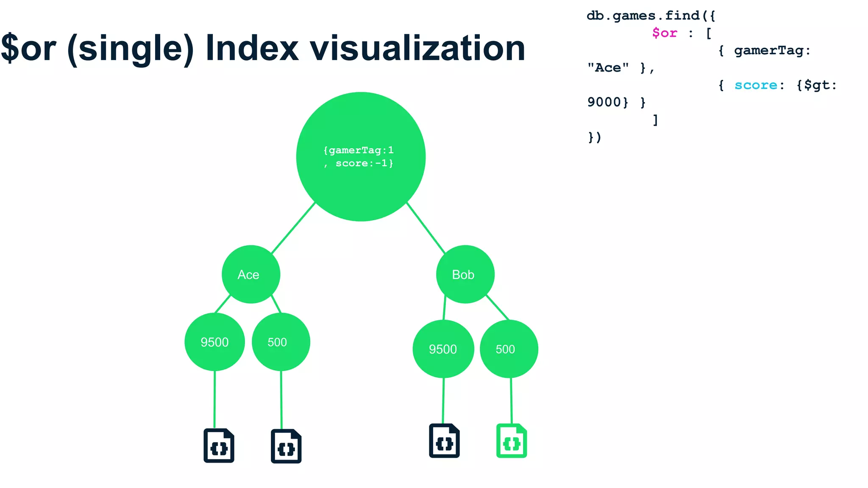Click the closing }) of the query
Image resolution: width=868 pixels, height=488 pixels.
click(594, 137)
